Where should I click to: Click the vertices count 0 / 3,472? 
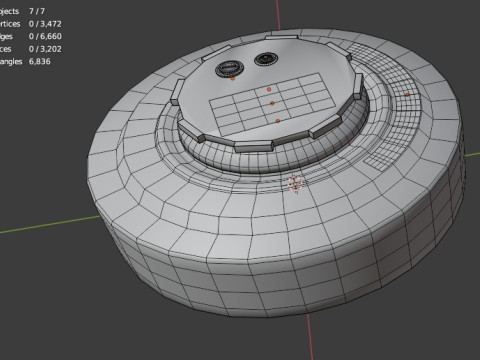pos(45,24)
